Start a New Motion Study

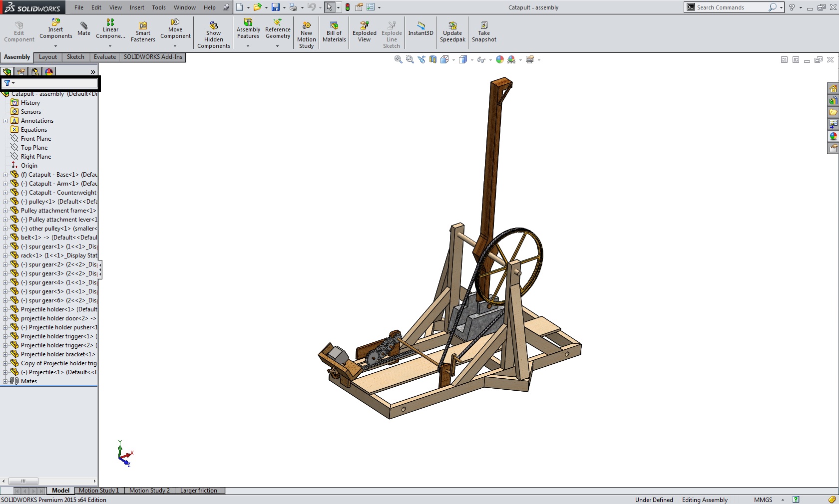pos(306,35)
